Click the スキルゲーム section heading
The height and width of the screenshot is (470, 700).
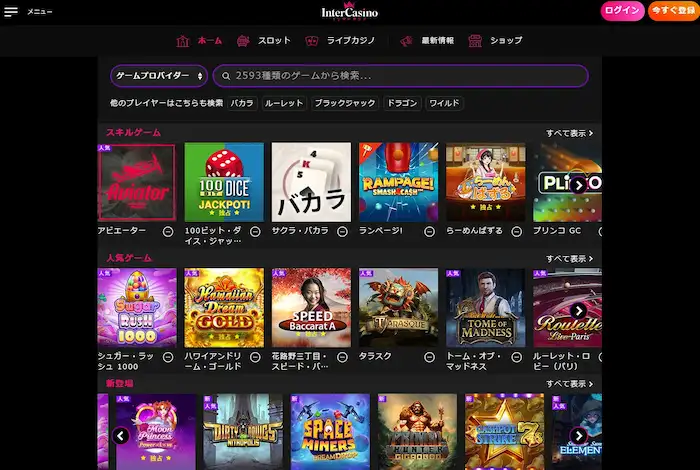coord(133,132)
